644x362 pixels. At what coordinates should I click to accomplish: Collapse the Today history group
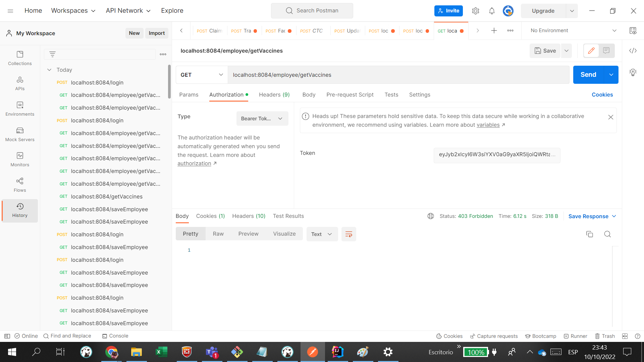tap(49, 70)
